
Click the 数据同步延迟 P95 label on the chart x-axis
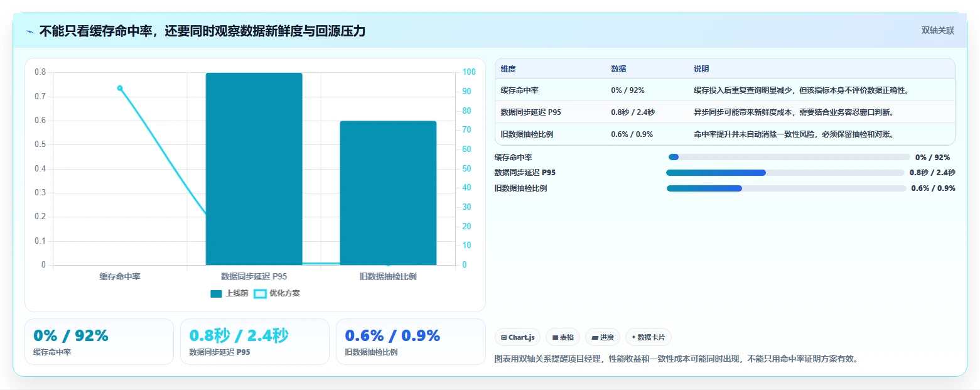pos(254,276)
